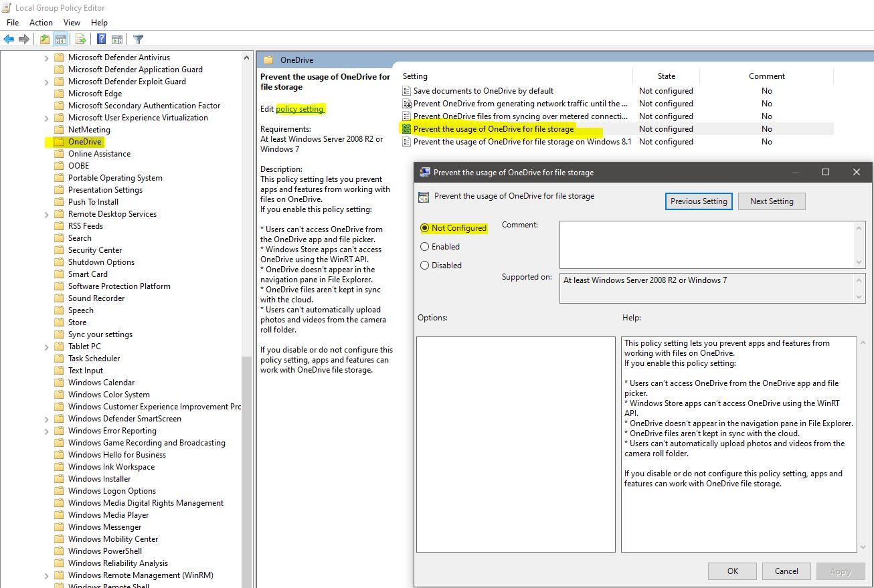
Task: Open the File menu
Action: tap(13, 23)
